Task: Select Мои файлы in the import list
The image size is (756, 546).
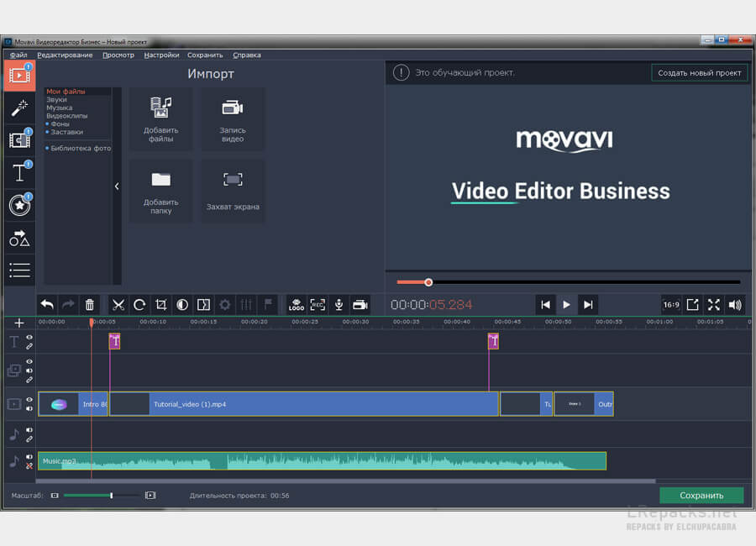Action: [66, 92]
